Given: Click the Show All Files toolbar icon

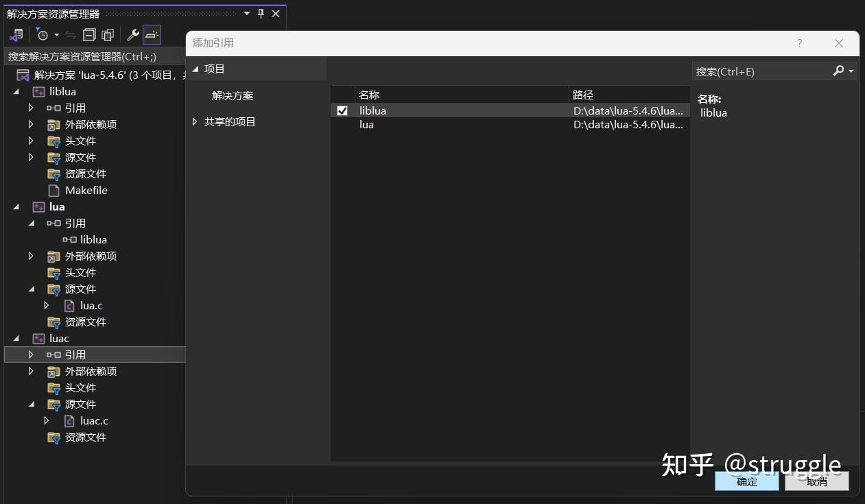Looking at the screenshot, I should (108, 34).
